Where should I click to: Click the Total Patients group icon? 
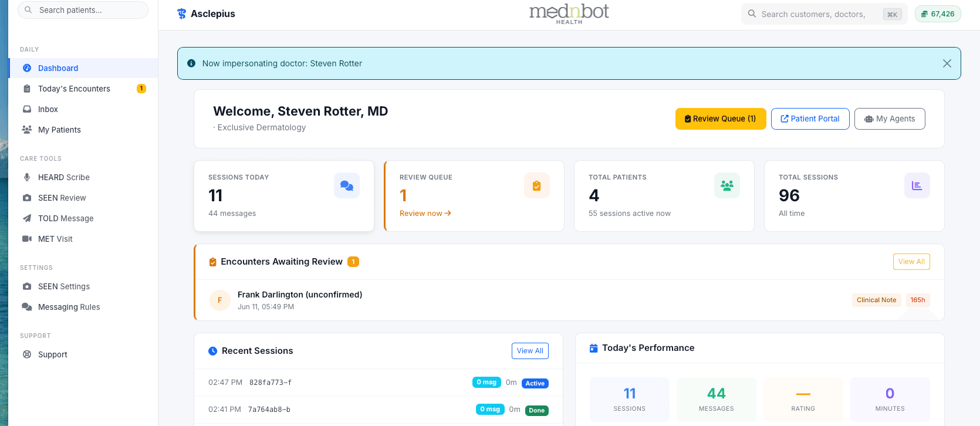pyautogui.click(x=727, y=185)
